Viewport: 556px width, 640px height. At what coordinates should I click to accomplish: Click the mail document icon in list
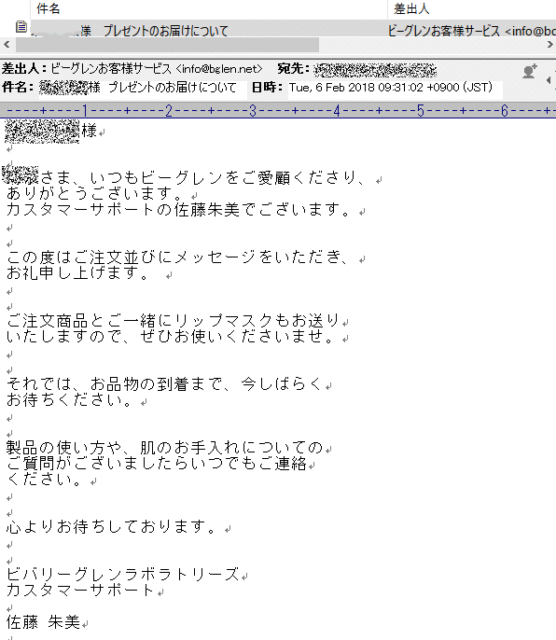(21, 27)
